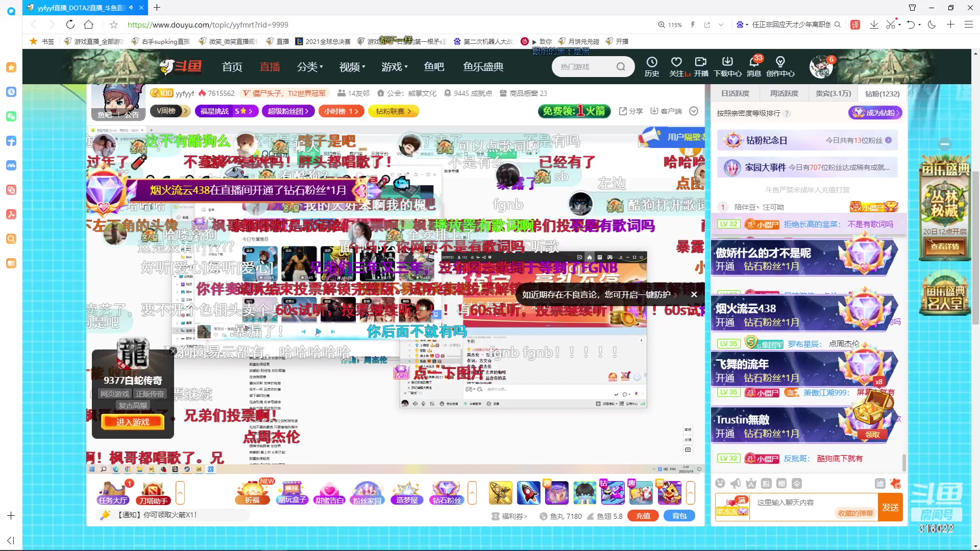
Task: Open the 开播 start-streaming camera icon
Action: (701, 66)
